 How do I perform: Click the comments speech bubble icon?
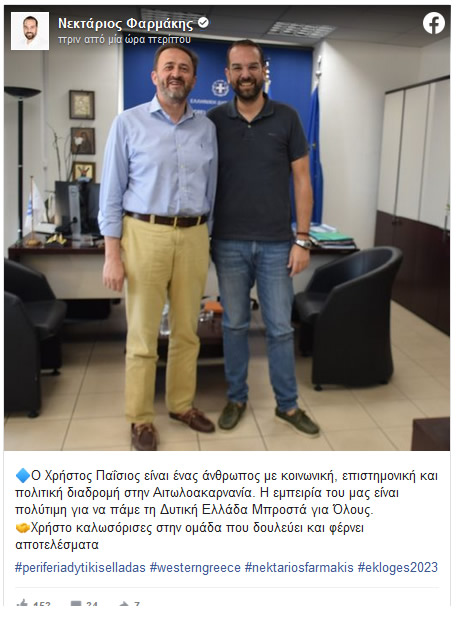tap(76, 603)
